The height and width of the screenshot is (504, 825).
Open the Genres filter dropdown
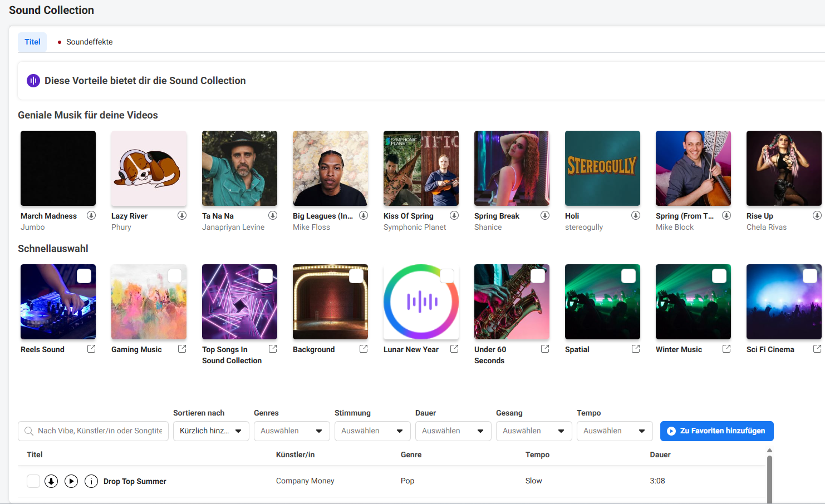pyautogui.click(x=292, y=431)
